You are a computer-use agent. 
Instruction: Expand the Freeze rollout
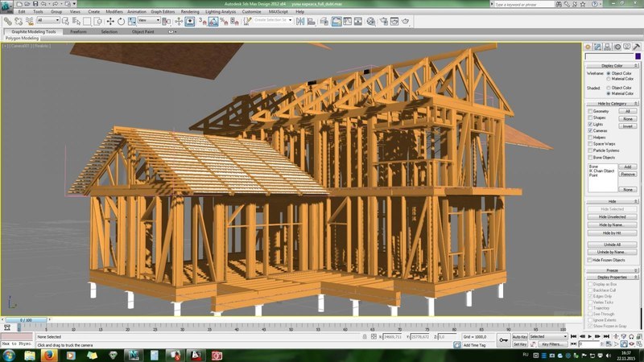click(612, 270)
